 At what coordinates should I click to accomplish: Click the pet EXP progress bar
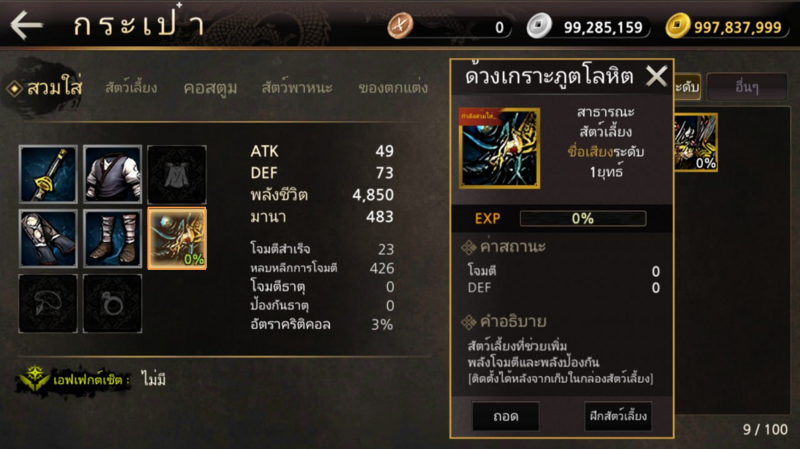point(583,218)
